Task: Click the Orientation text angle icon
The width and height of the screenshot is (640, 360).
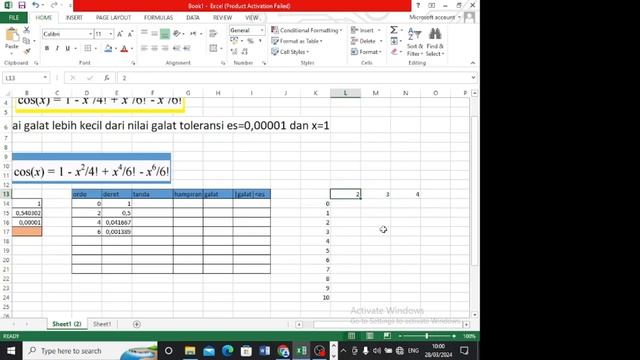Action: coord(177,34)
